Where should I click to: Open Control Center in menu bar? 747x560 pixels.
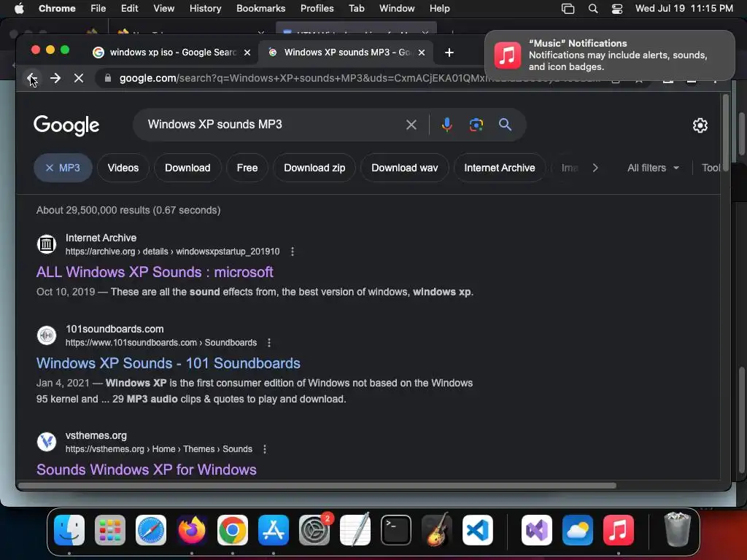[617, 8]
